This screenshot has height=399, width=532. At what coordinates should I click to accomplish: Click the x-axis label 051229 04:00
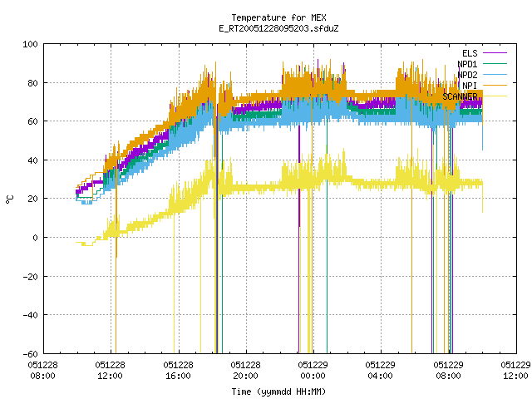pyautogui.click(x=380, y=371)
